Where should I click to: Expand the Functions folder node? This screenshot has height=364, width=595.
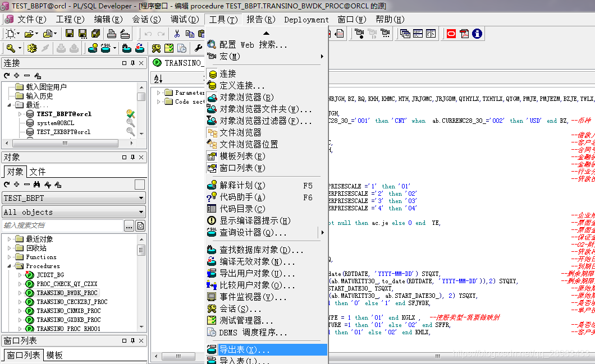pos(9,257)
